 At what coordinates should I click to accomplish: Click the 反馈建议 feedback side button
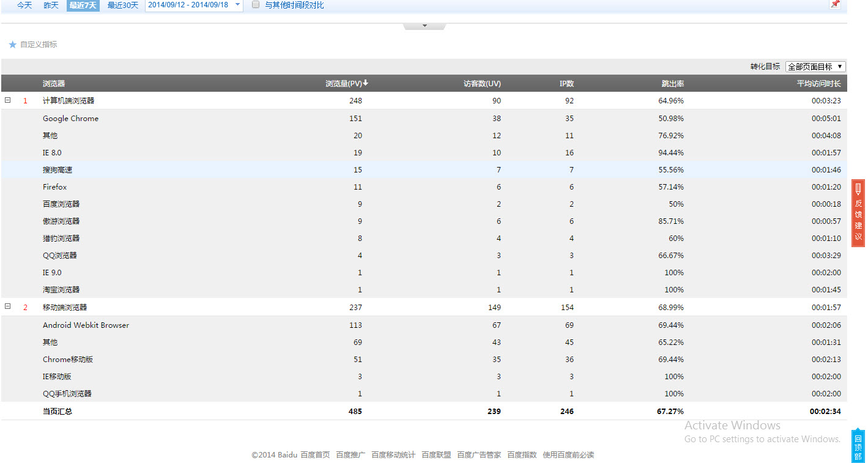pos(858,213)
